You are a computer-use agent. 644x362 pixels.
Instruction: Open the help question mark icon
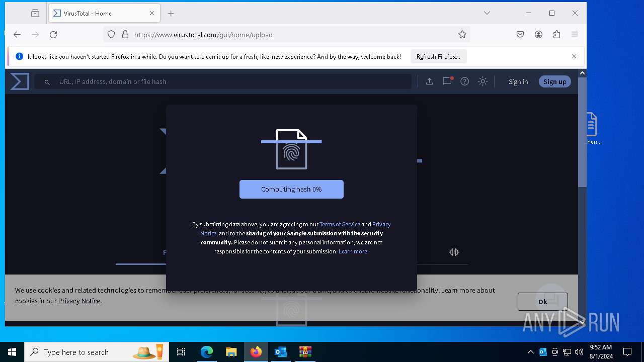465,81
